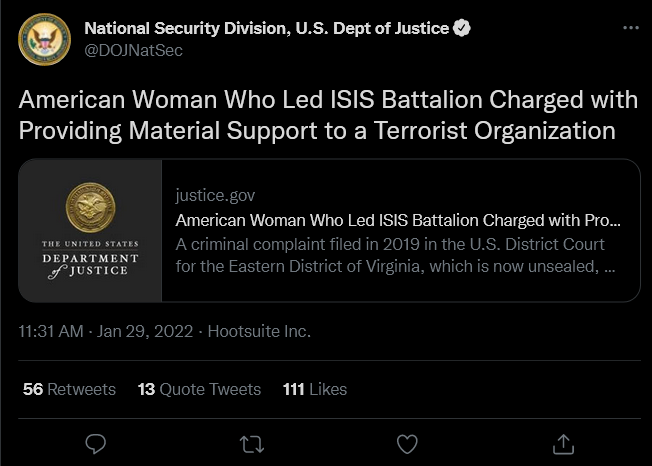Click the tweet headline text about ISIS Battalion
The height and width of the screenshot is (466, 652).
point(328,115)
